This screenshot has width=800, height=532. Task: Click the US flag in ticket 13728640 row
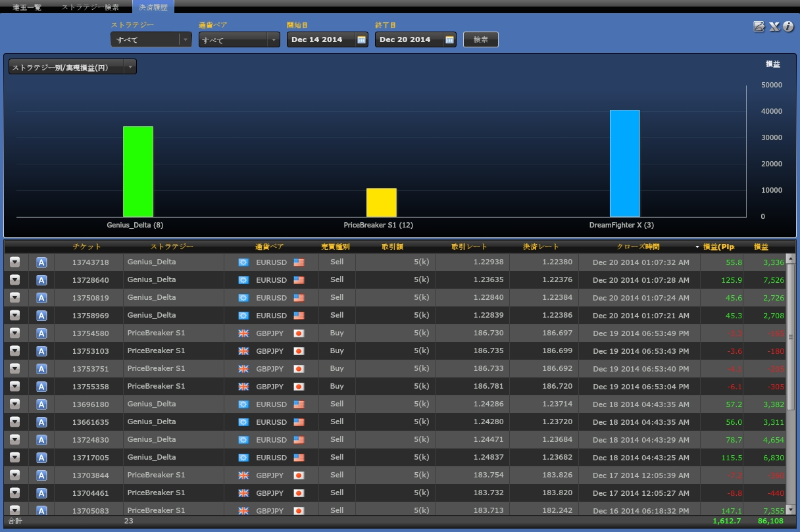tap(299, 280)
